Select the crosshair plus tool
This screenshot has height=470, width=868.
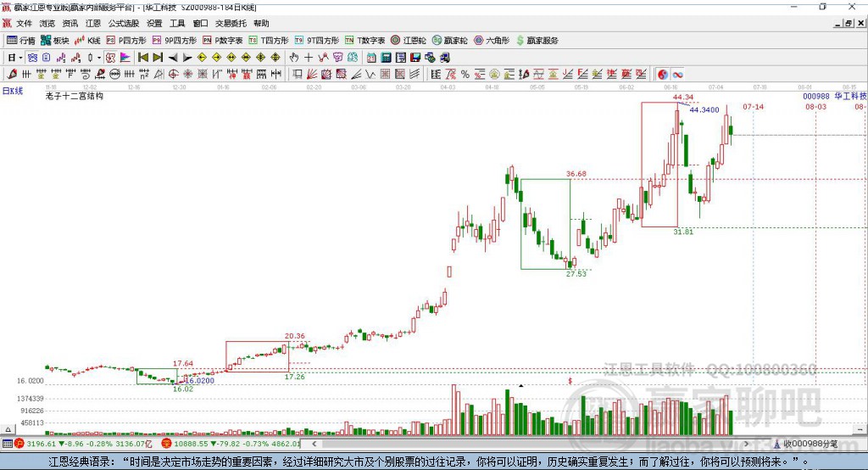[x=309, y=58]
